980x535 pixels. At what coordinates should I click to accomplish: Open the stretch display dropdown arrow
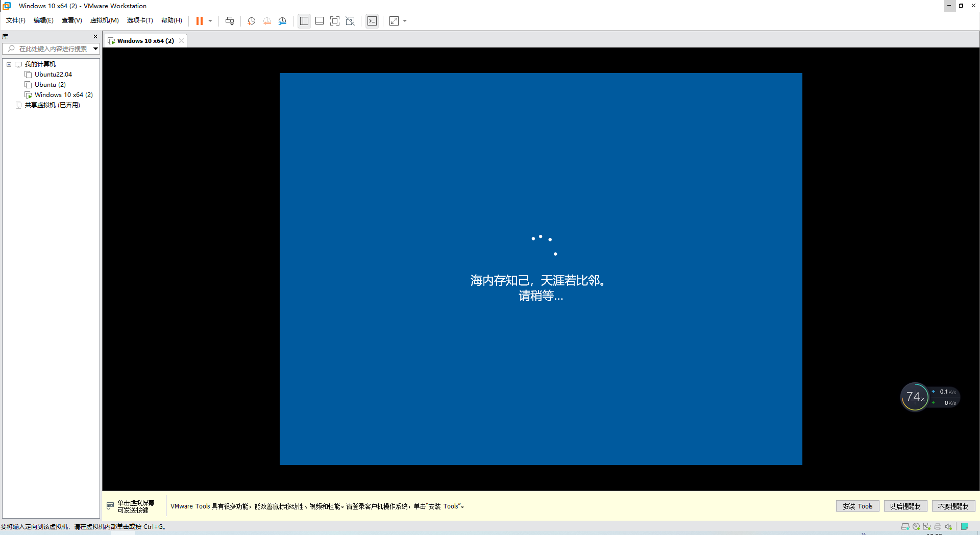coord(405,21)
